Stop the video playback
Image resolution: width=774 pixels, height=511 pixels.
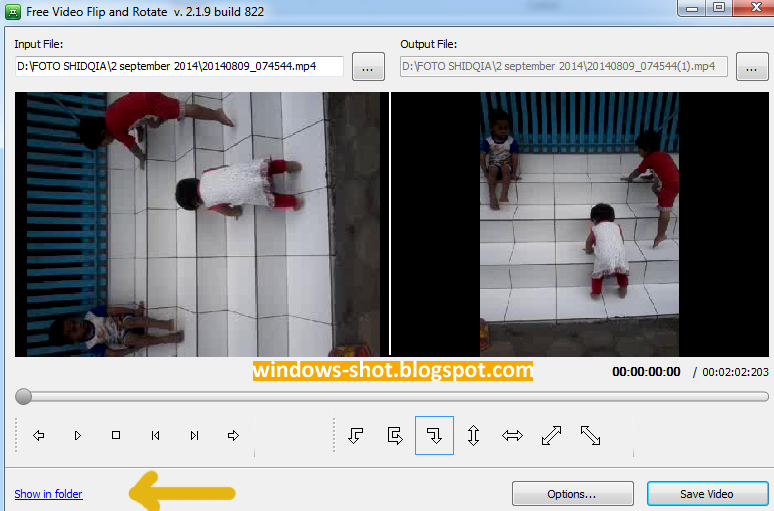pyautogui.click(x=116, y=435)
